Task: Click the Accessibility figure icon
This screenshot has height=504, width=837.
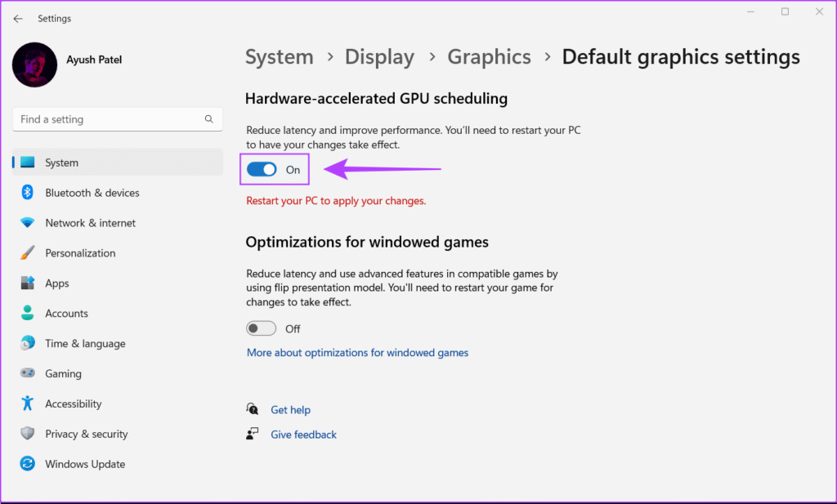Action: click(x=28, y=404)
